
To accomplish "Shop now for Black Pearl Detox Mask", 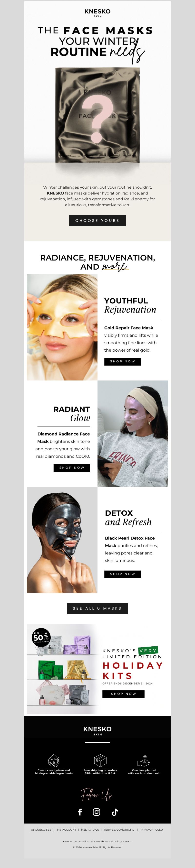I will pyautogui.click(x=123, y=574).
